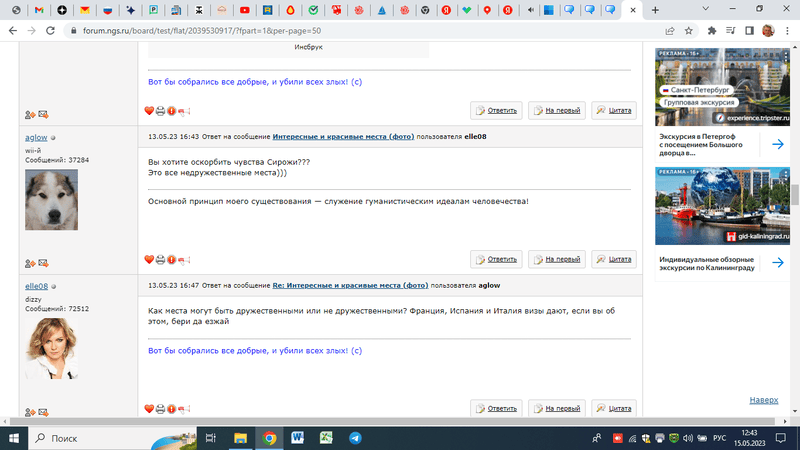Viewport: 800px width, 450px height.
Task: Open Telegram from the taskbar
Action: pyautogui.click(x=355, y=438)
